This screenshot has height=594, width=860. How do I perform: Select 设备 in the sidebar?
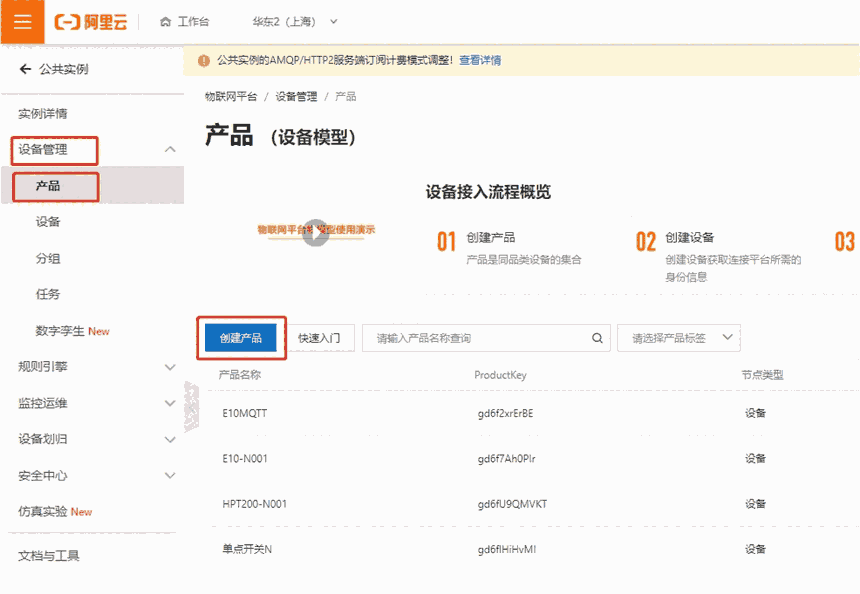48,222
